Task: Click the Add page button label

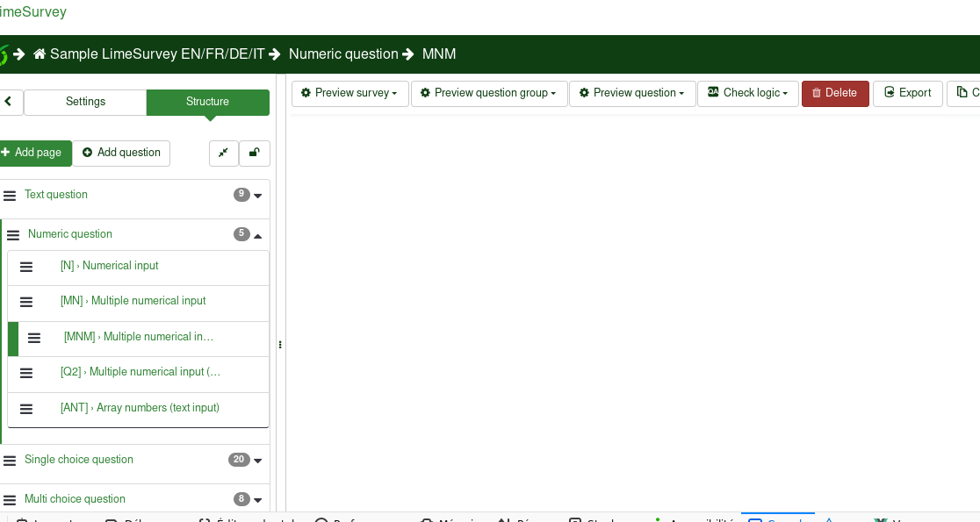Action: pos(38,153)
